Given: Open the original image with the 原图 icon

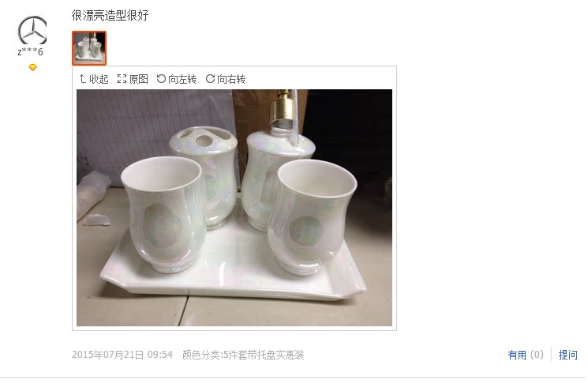Looking at the screenshot, I should coord(122,79).
